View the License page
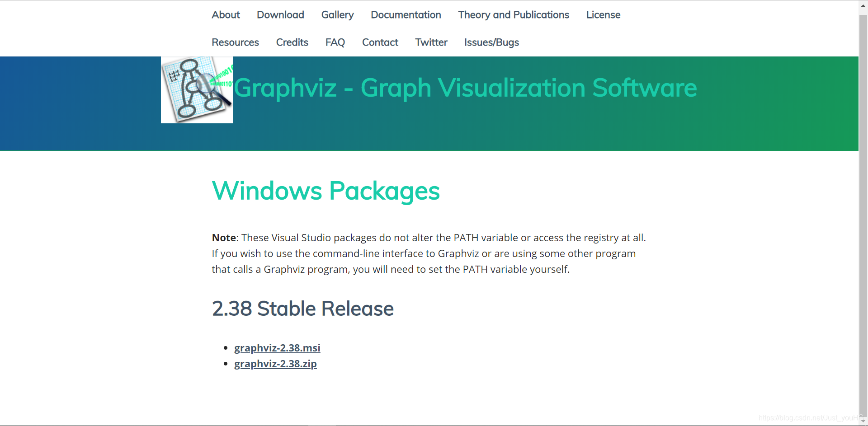 click(x=603, y=14)
